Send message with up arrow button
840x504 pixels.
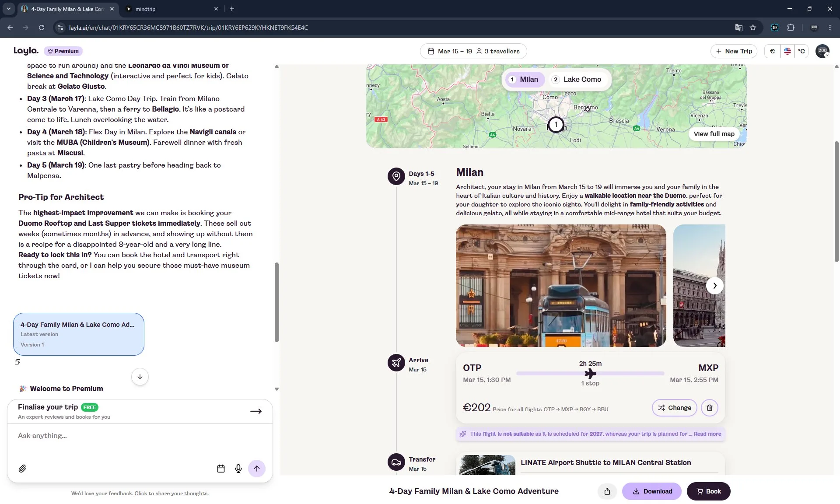pos(257,469)
